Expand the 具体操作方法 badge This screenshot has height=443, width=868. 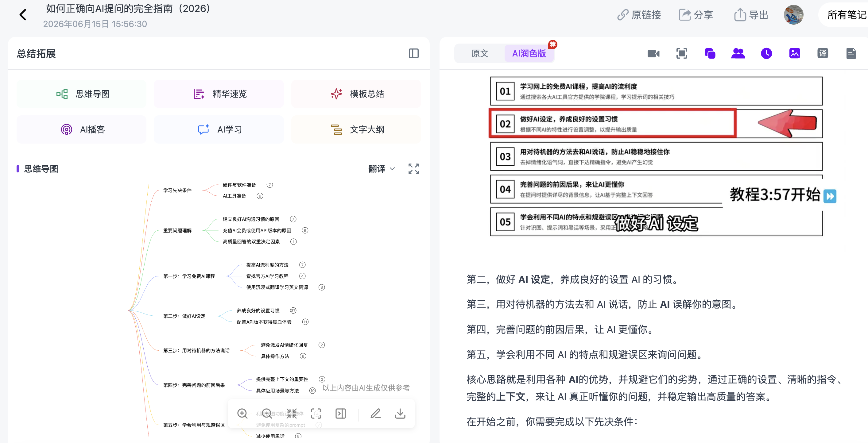(x=303, y=356)
